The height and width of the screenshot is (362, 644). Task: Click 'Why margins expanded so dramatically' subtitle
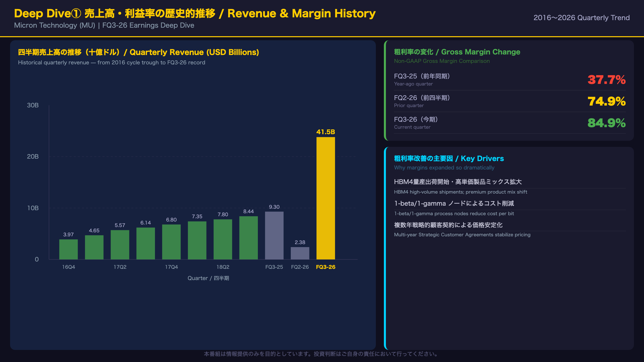[x=444, y=168]
